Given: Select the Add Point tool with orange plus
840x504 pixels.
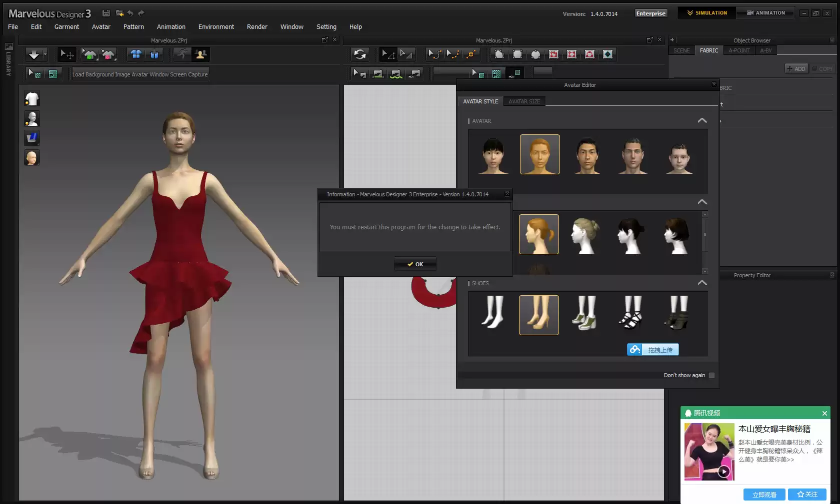Looking at the screenshot, I should (471, 54).
